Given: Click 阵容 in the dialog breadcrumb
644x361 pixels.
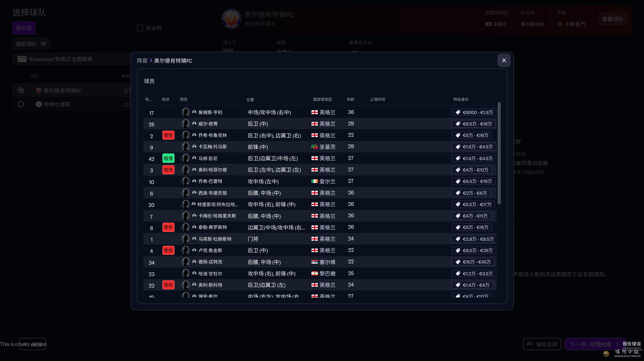Looking at the screenshot, I should pos(142,61).
